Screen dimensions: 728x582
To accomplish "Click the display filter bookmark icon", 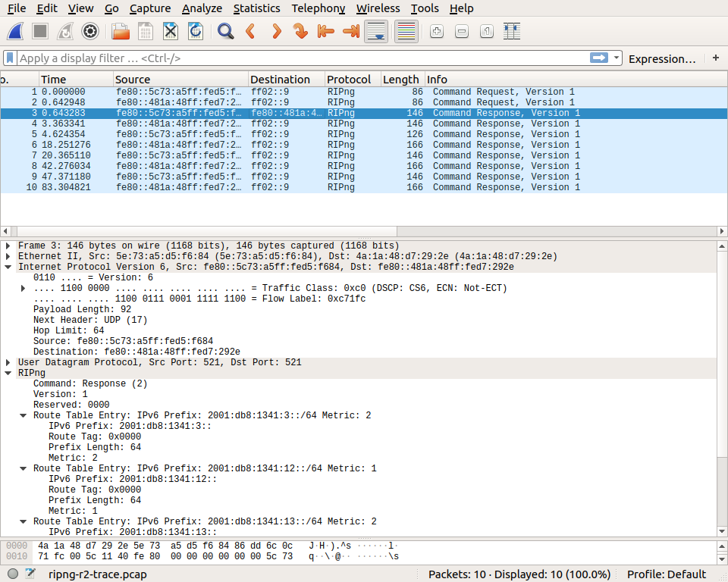I will (x=10, y=58).
